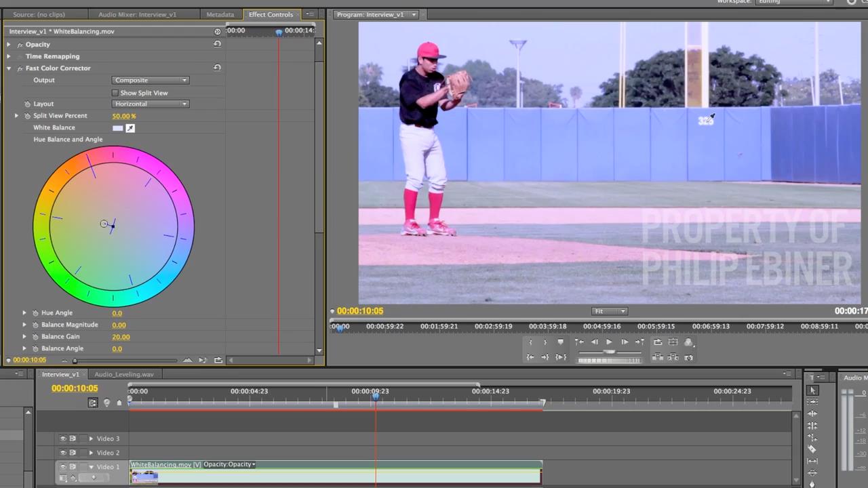Click the Lift icon
The width and height of the screenshot is (868, 488).
[658, 357]
